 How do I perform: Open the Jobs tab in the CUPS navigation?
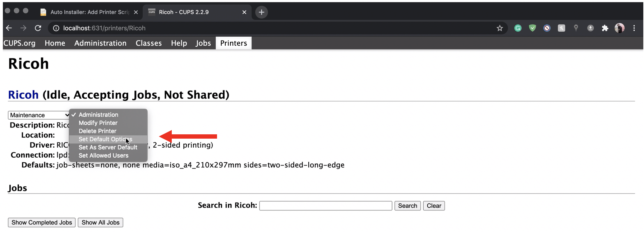click(x=203, y=43)
